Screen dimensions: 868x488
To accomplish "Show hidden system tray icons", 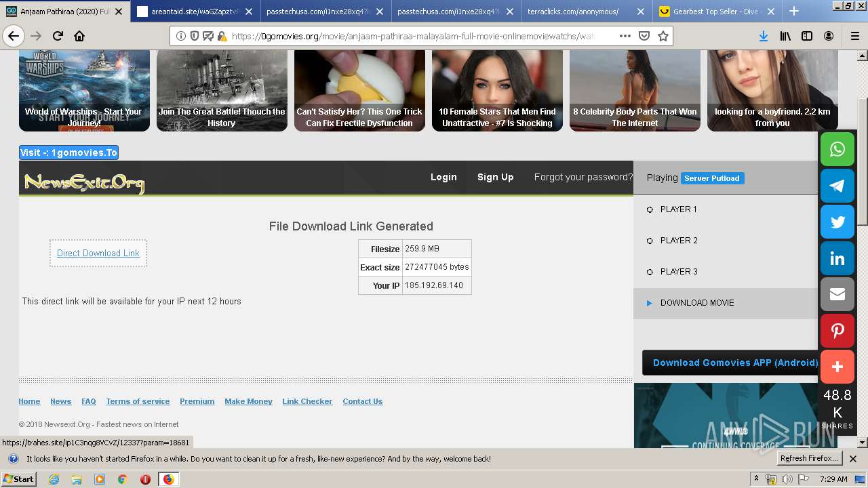I will pos(756,479).
